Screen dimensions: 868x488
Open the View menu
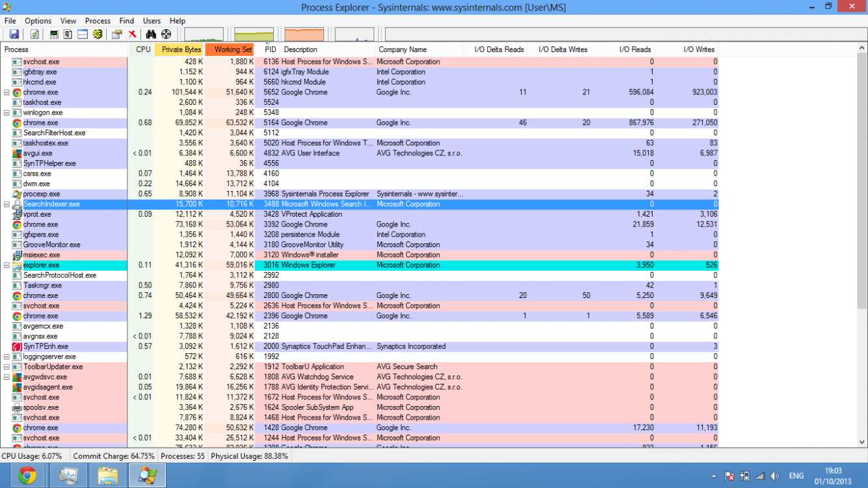point(68,21)
